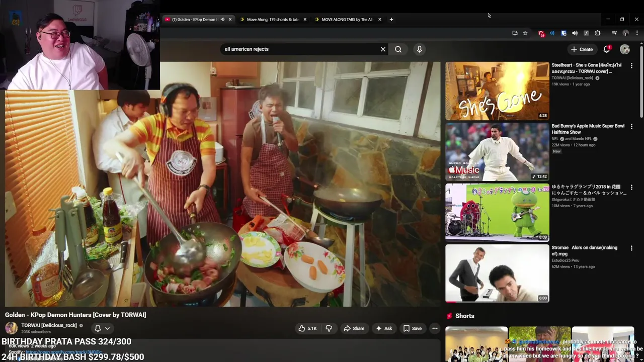Open options for Stromae Alors on danse

631,248
